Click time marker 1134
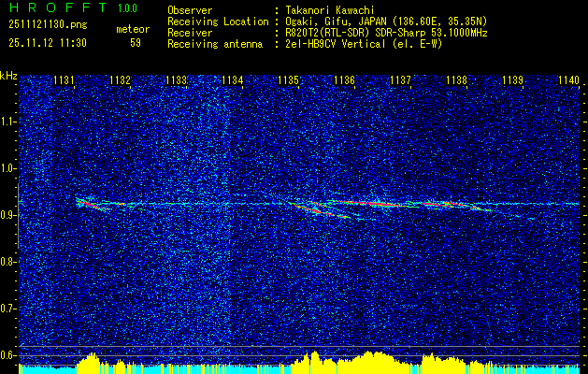The height and width of the screenshot is (374, 588). [233, 80]
